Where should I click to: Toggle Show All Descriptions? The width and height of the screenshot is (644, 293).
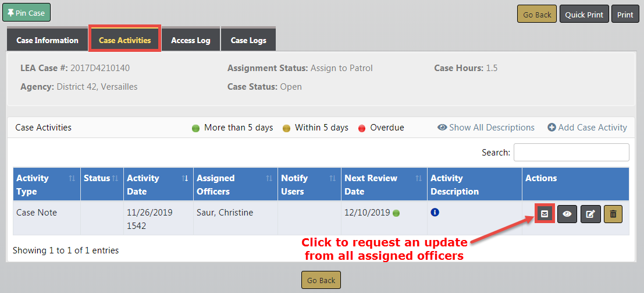486,128
